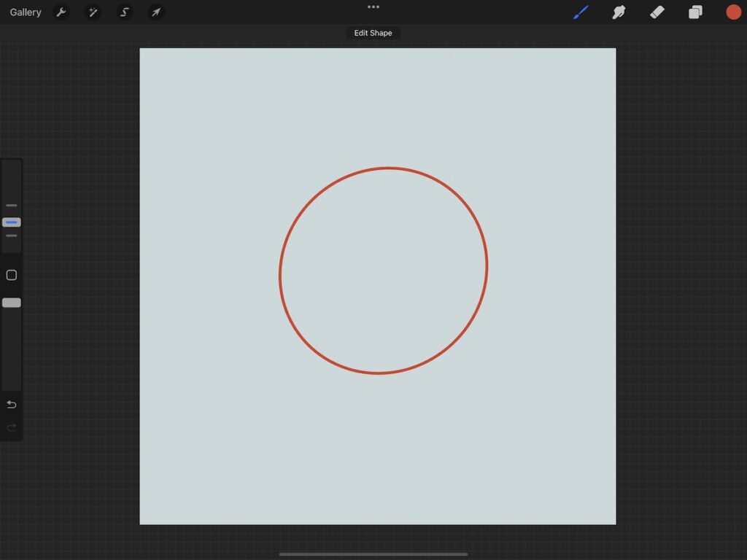Open the Layers panel
The width and height of the screenshot is (747, 560).
point(695,12)
